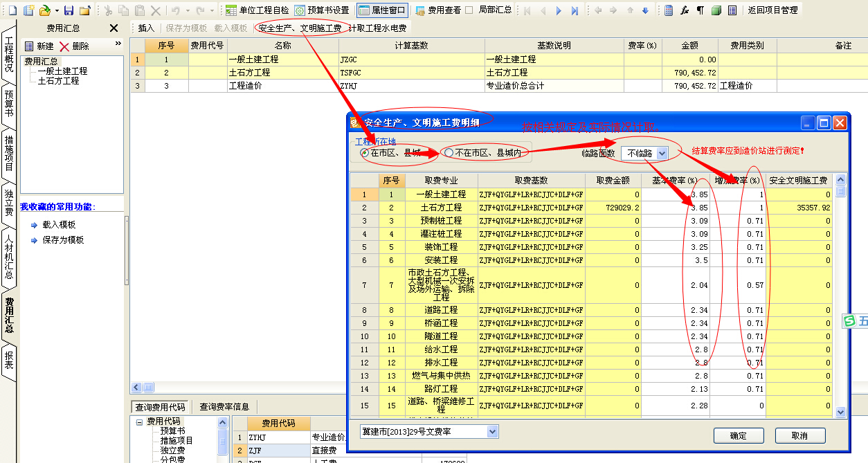Close the 费用汇总 side panel with X
Screen dimensions: 868x463
114,28
